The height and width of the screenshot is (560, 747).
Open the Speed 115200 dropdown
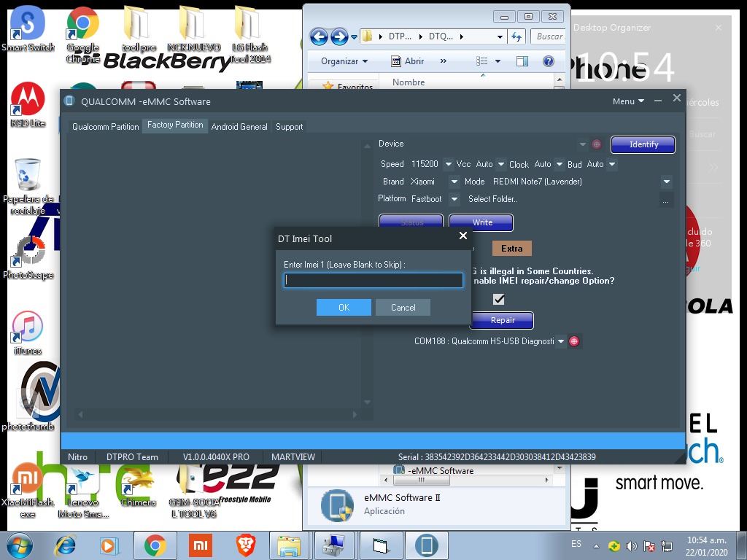point(449,164)
